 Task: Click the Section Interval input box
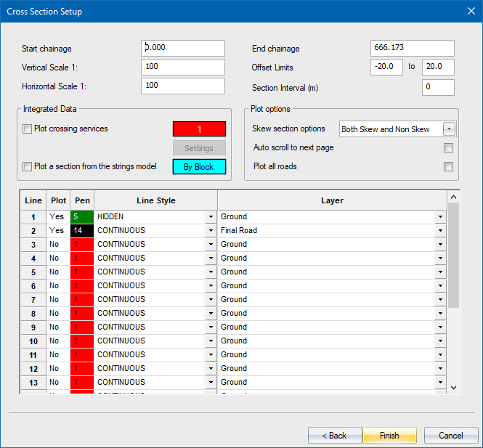pos(438,88)
